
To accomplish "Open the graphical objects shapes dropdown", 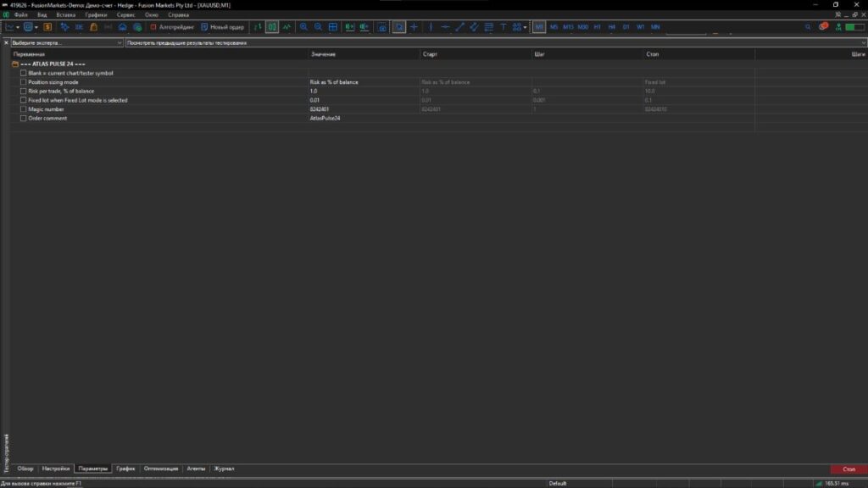I will 520,26.
